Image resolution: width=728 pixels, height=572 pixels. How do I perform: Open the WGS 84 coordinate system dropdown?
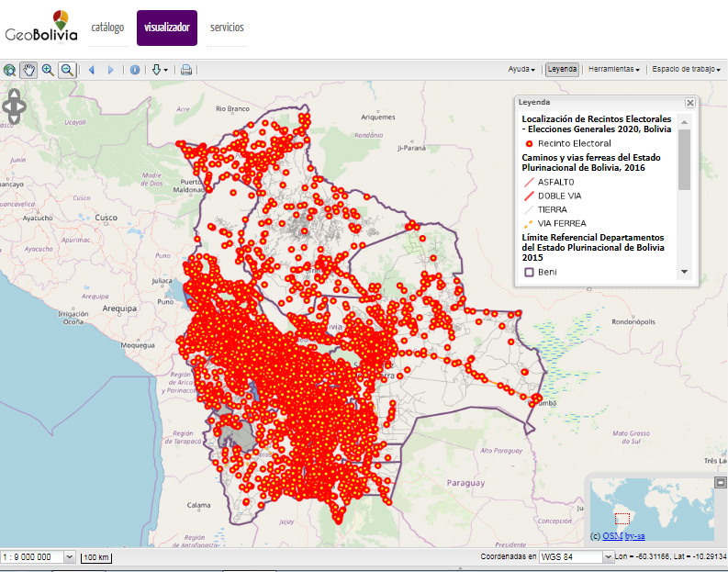click(x=608, y=556)
